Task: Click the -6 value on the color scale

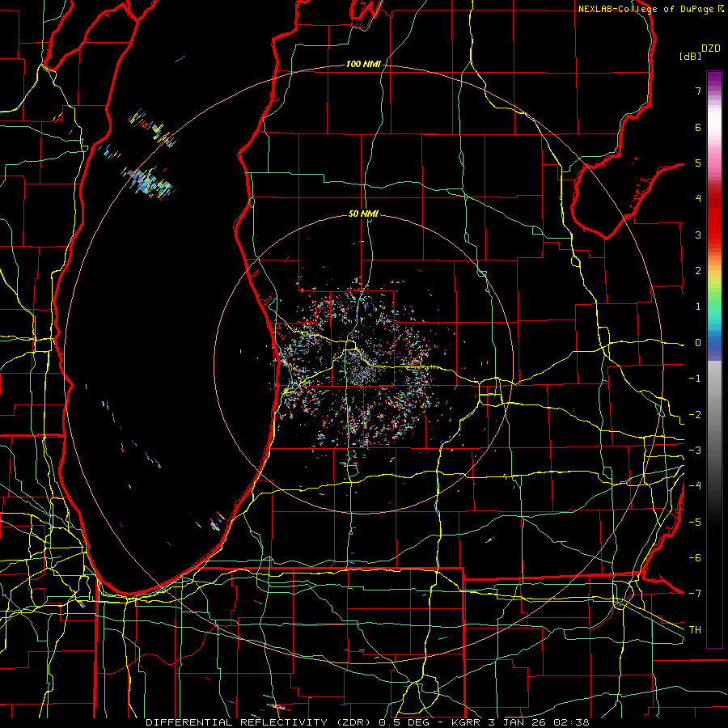Action: pyautogui.click(x=695, y=558)
